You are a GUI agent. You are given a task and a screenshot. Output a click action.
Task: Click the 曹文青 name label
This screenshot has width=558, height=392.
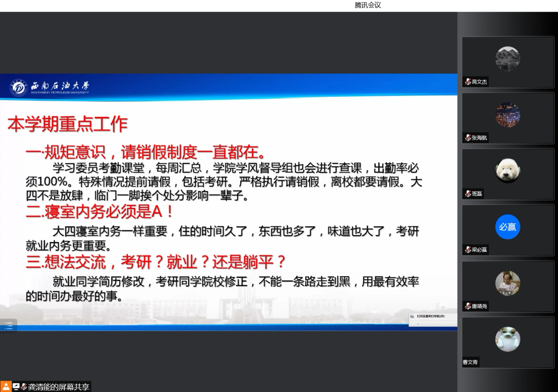(470, 362)
